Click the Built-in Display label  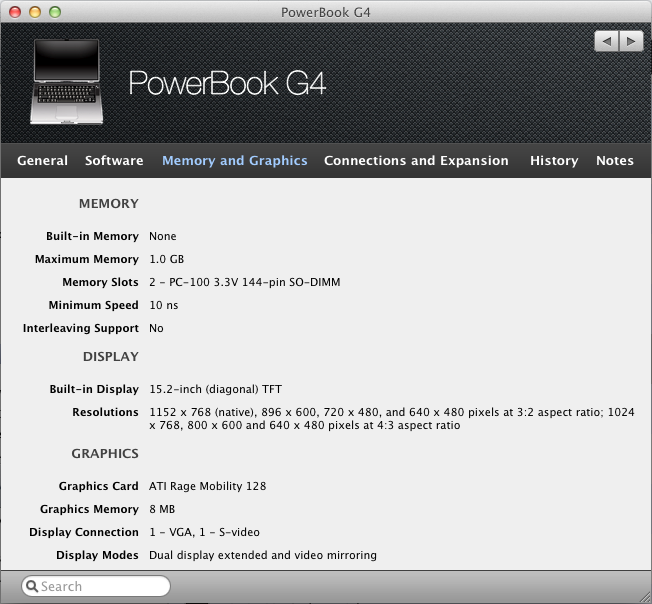coord(94,389)
